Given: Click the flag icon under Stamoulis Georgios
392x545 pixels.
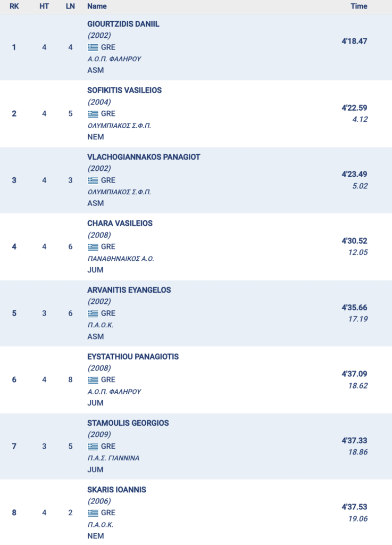Looking at the screenshot, I should coord(93,447).
